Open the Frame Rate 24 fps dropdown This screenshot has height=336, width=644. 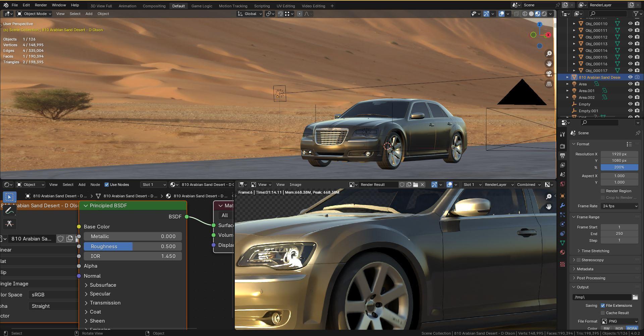pyautogui.click(x=620, y=206)
